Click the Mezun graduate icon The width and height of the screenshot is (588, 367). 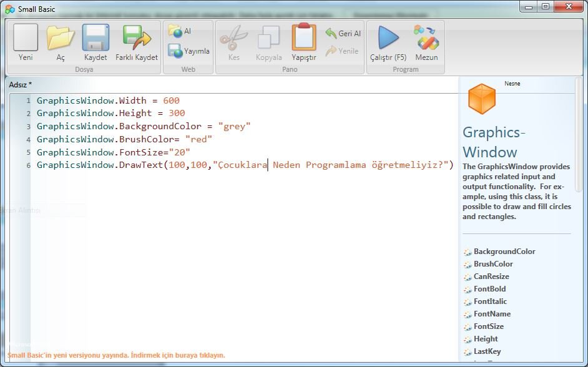point(426,42)
